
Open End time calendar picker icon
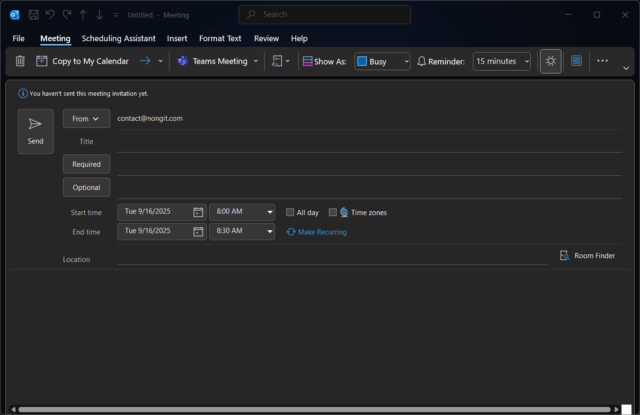(x=198, y=232)
